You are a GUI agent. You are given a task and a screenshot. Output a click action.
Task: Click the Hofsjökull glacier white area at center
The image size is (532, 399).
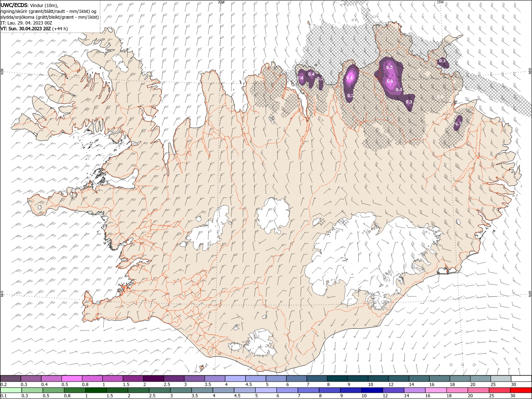(x=273, y=215)
